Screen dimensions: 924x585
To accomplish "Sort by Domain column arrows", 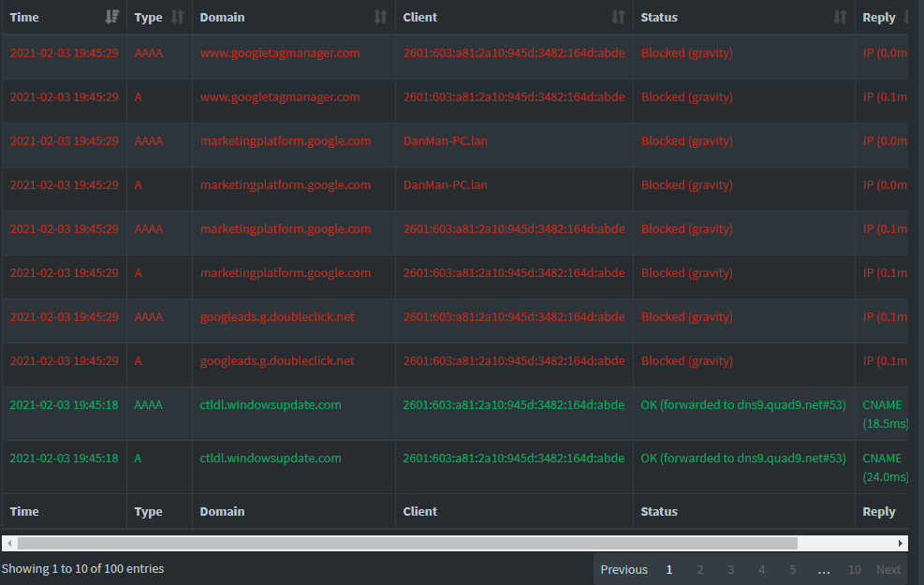I will pyautogui.click(x=380, y=17).
